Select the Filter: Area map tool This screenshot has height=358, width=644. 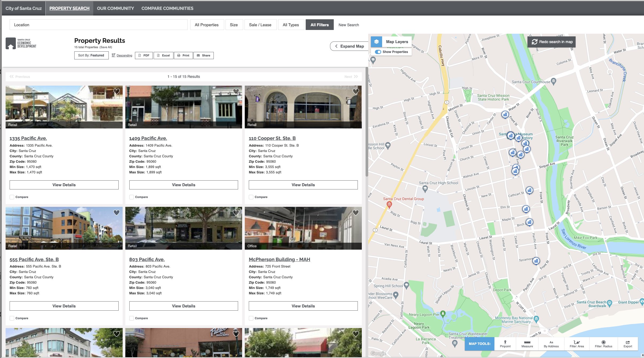577,344
